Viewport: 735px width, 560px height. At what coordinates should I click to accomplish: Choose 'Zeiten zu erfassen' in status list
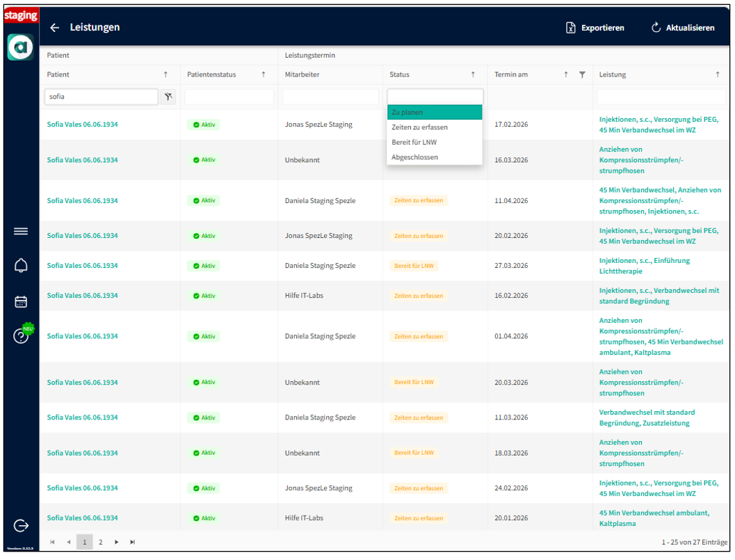[434, 127]
